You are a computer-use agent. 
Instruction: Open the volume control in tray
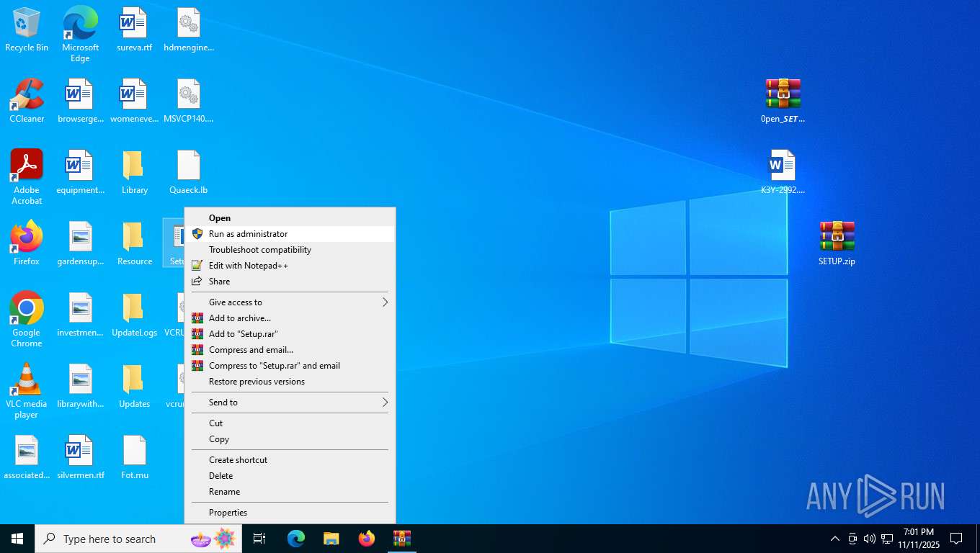[x=870, y=539]
